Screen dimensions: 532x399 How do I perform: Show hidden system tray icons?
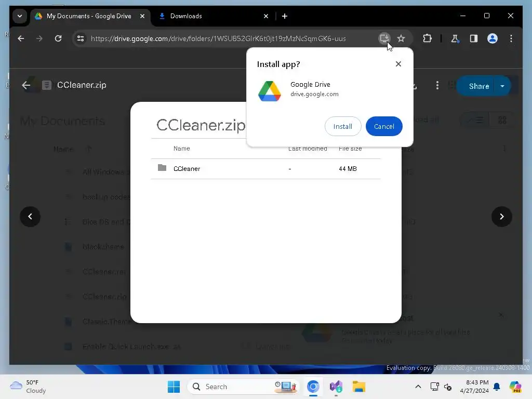point(418,387)
